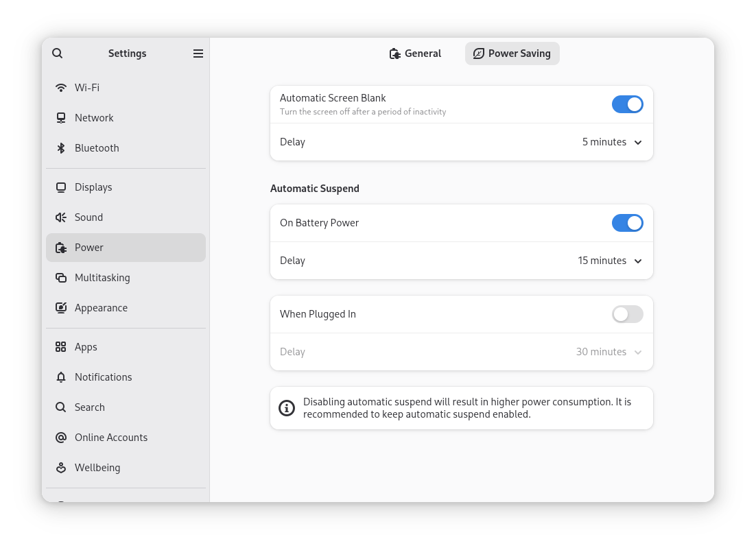Image resolution: width=756 pixels, height=548 pixels.
Task: Click the Bluetooth icon in sidebar
Action: coord(61,148)
